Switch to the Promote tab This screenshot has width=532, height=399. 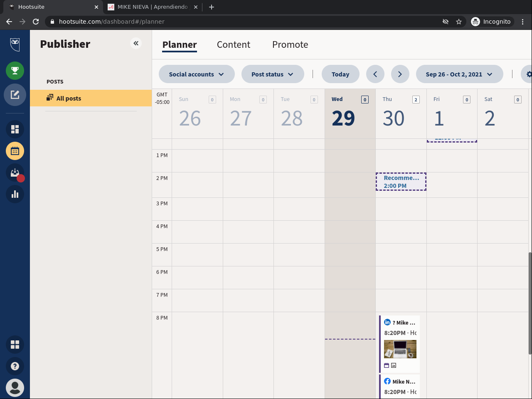pyautogui.click(x=290, y=45)
